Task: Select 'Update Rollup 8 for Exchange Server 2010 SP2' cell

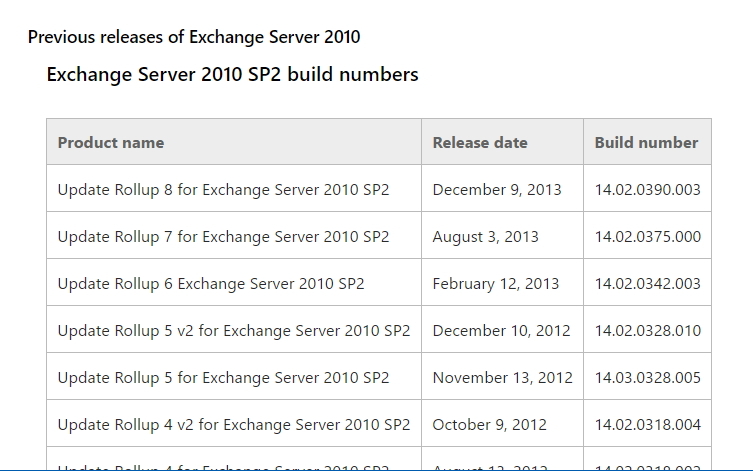Action: [x=234, y=189]
